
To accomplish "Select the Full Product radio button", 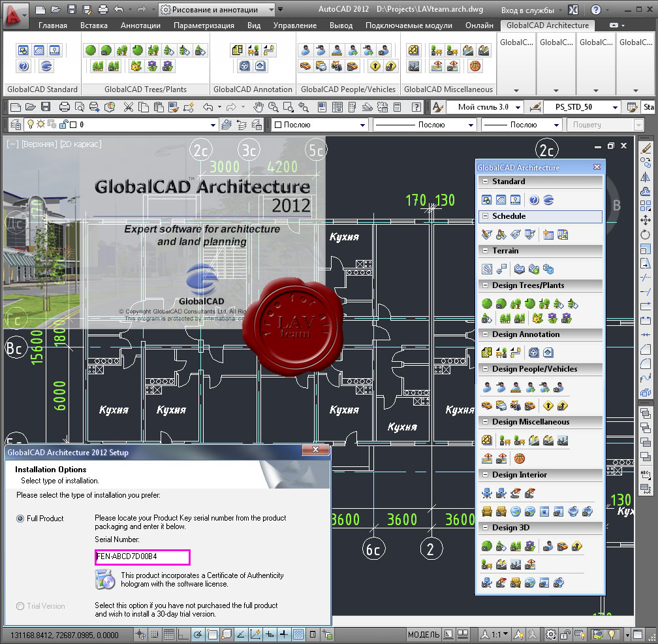I will [20, 519].
